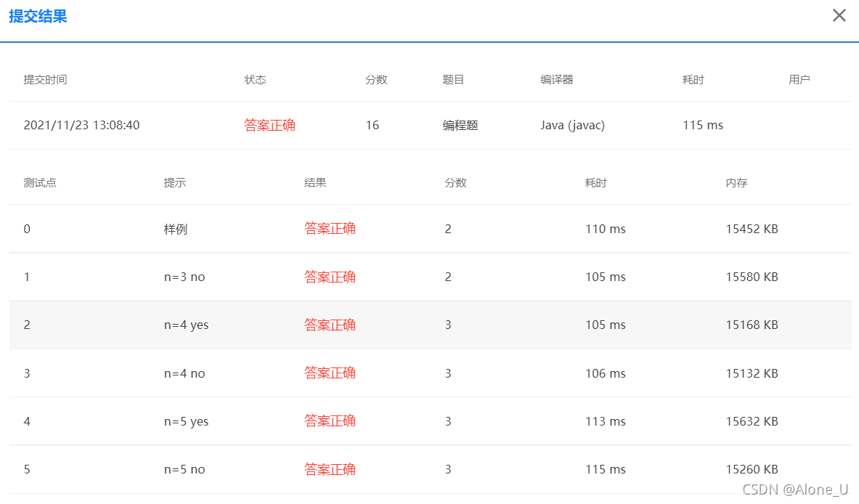This screenshot has width=859, height=504.
Task: Click the memory value 15580 KB
Action: (x=752, y=277)
